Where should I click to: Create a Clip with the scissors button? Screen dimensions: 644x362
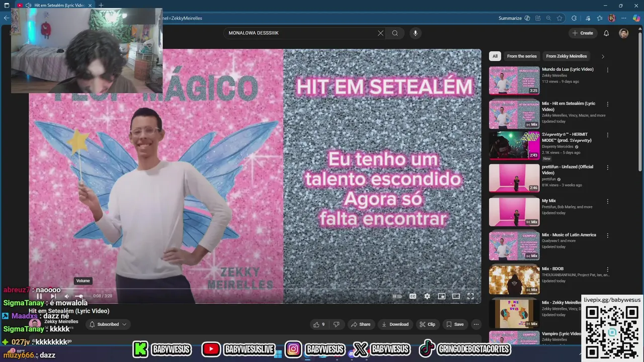[427, 324]
